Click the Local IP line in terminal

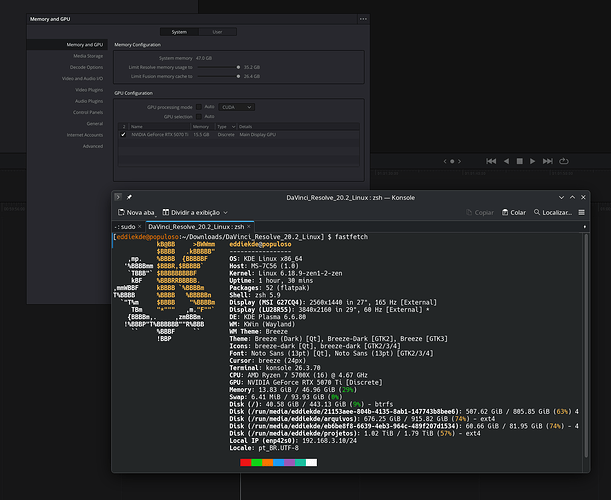pyautogui.click(x=293, y=441)
